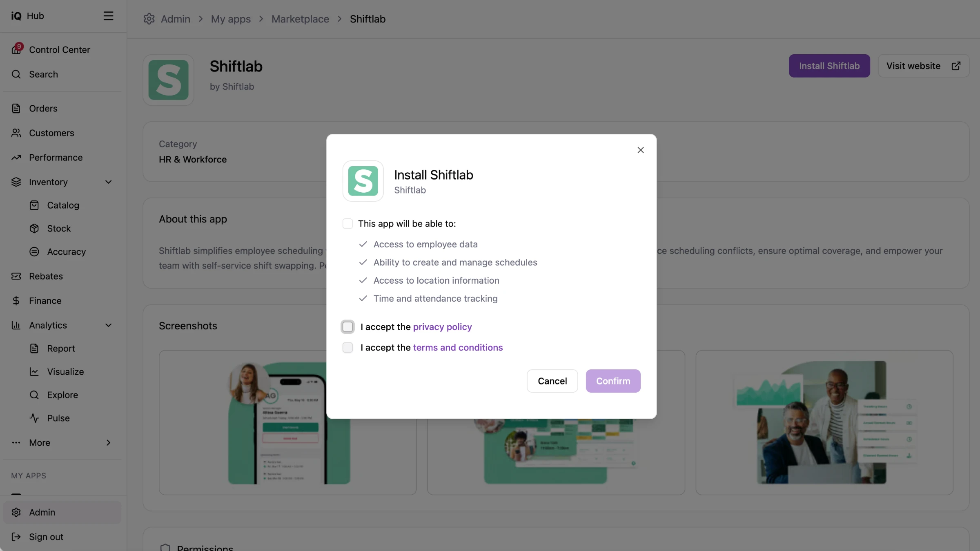Click the Report file icon

pos(34,349)
